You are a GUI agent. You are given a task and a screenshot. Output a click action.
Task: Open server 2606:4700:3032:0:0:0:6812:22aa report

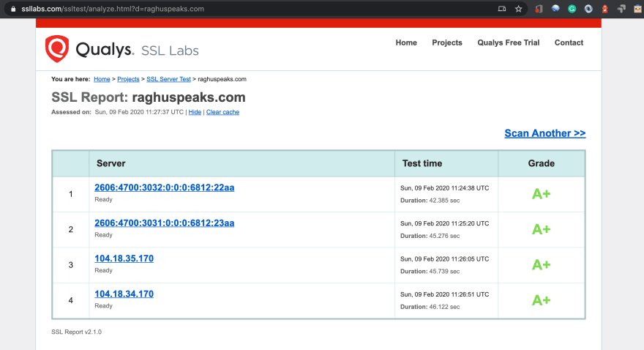[164, 187]
